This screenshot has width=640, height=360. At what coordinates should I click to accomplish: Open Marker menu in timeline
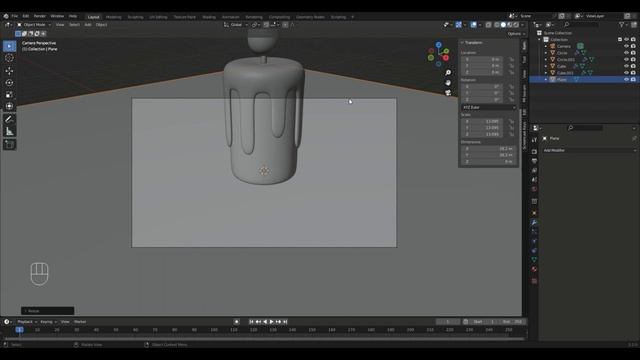(x=80, y=322)
